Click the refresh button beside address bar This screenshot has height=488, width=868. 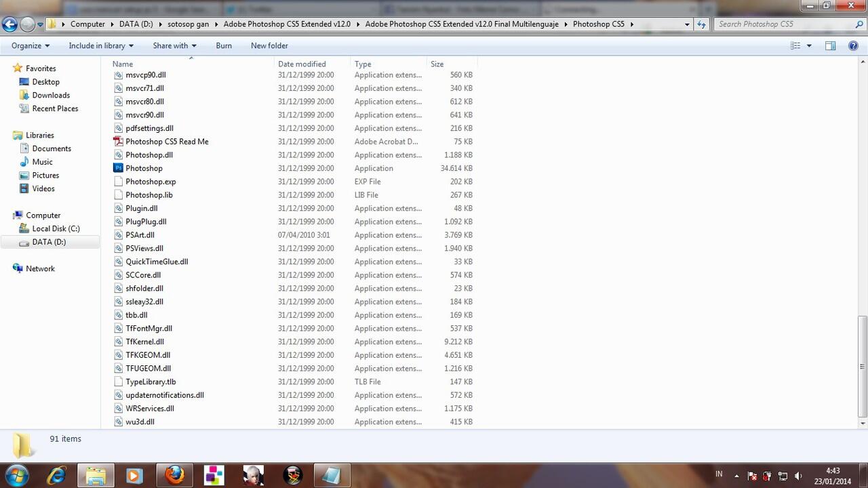point(701,24)
